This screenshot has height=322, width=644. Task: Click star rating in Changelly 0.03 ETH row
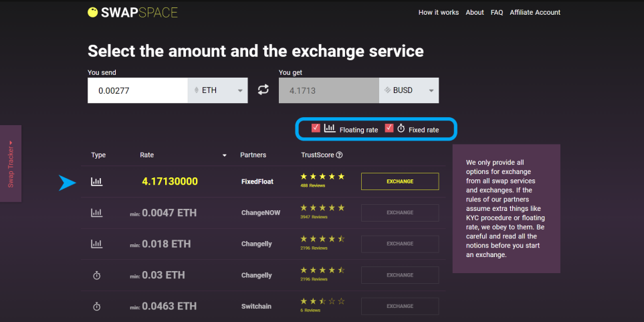pos(322,270)
